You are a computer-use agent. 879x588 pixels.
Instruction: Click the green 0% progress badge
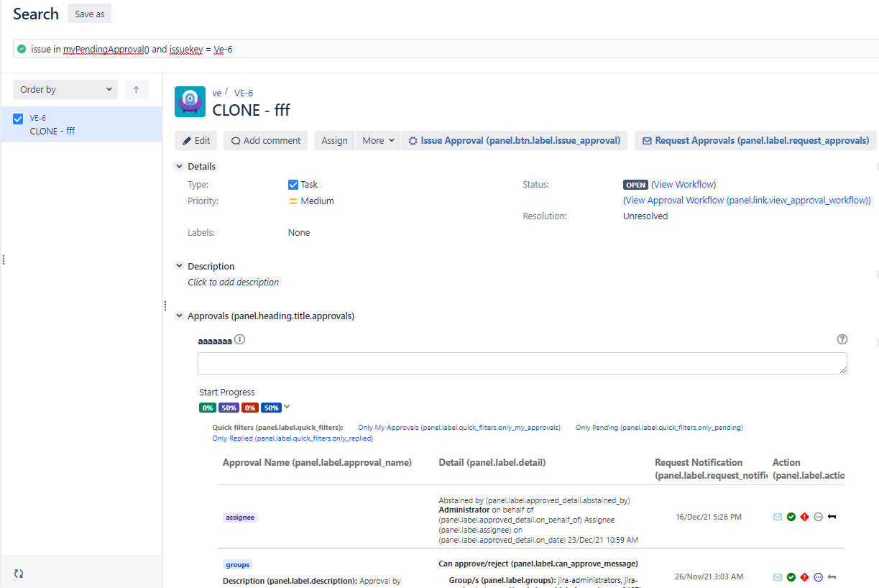(208, 408)
